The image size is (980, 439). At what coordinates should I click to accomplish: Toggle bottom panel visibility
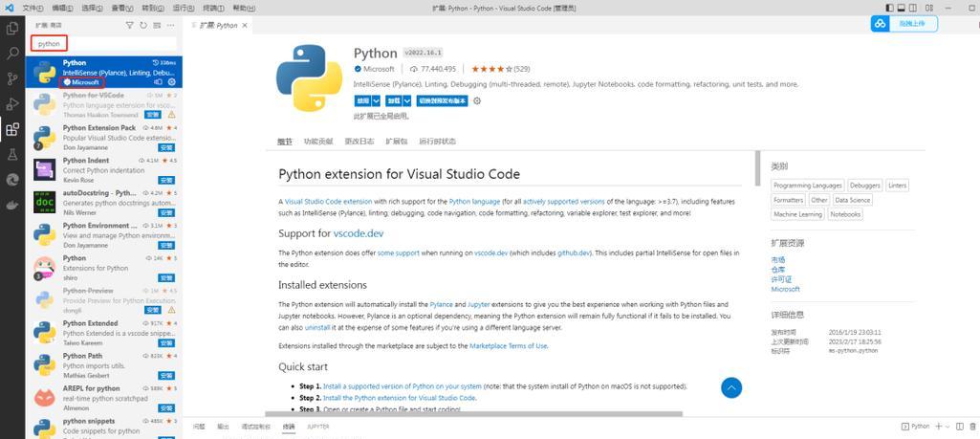[902, 8]
